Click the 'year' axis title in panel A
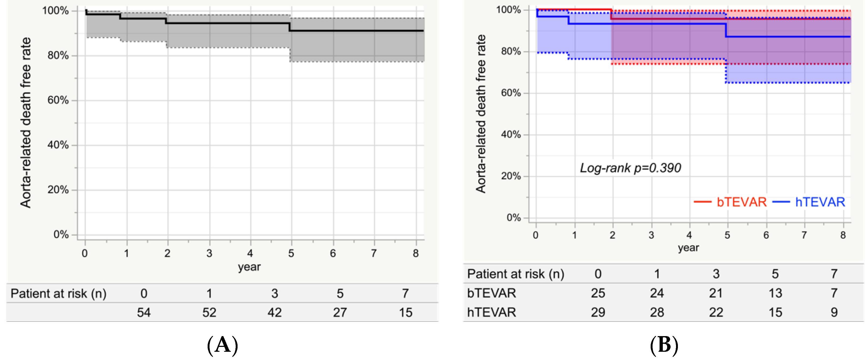Screen dimensions: 868x362 click(x=249, y=267)
